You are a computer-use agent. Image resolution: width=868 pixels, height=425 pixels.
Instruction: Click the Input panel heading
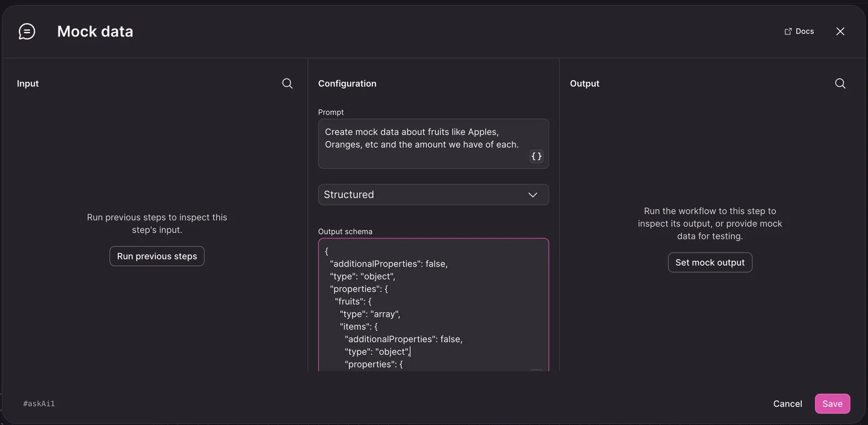coord(28,84)
